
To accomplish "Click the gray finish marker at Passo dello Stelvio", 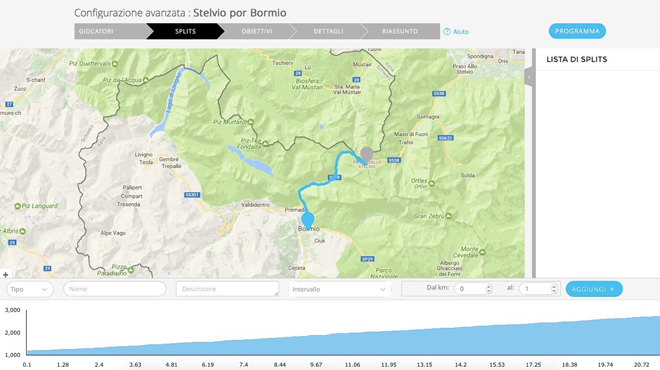I will 367,155.
